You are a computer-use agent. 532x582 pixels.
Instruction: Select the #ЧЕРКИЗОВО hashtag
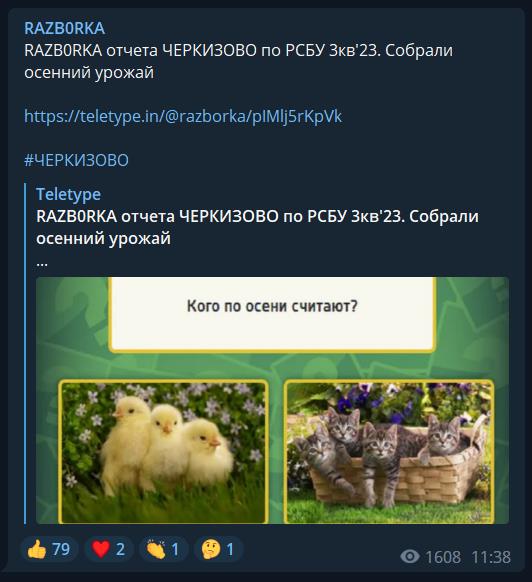click(x=76, y=160)
